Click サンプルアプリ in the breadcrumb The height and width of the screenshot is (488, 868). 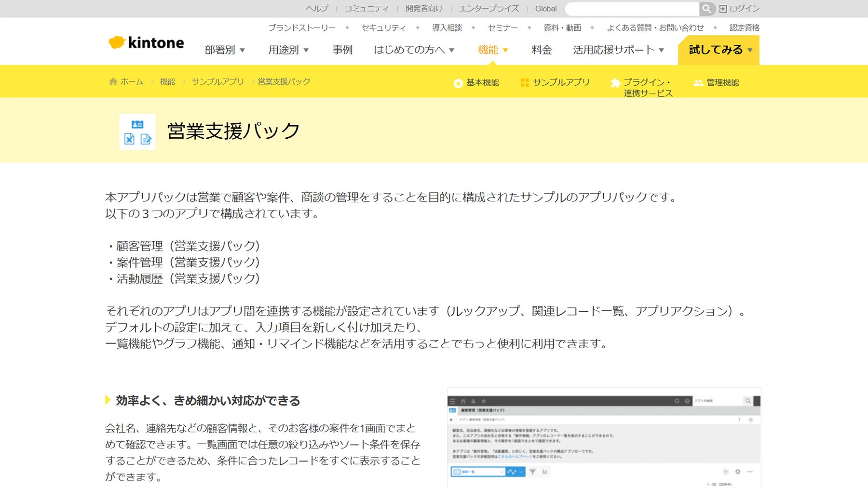click(218, 82)
